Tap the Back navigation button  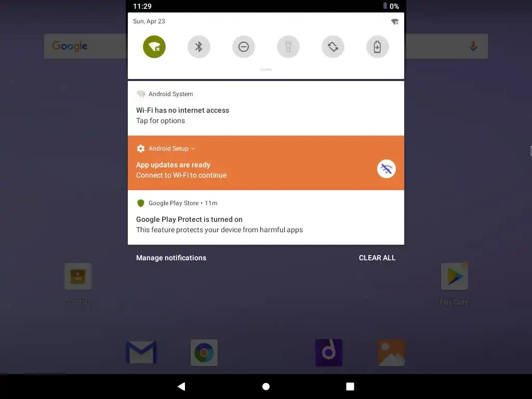tap(181, 387)
